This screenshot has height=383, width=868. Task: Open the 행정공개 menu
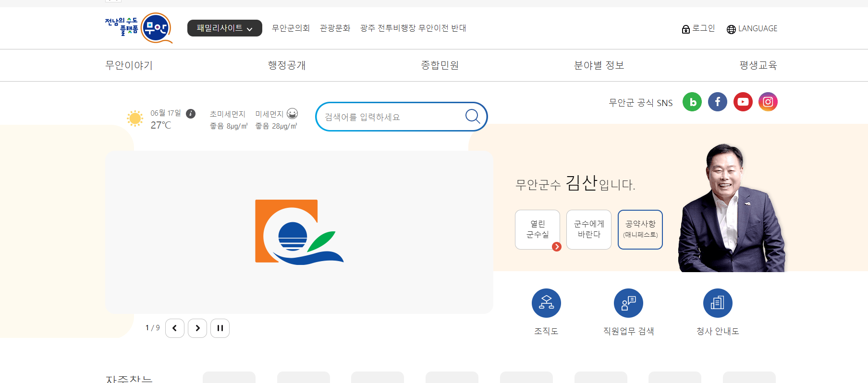287,65
